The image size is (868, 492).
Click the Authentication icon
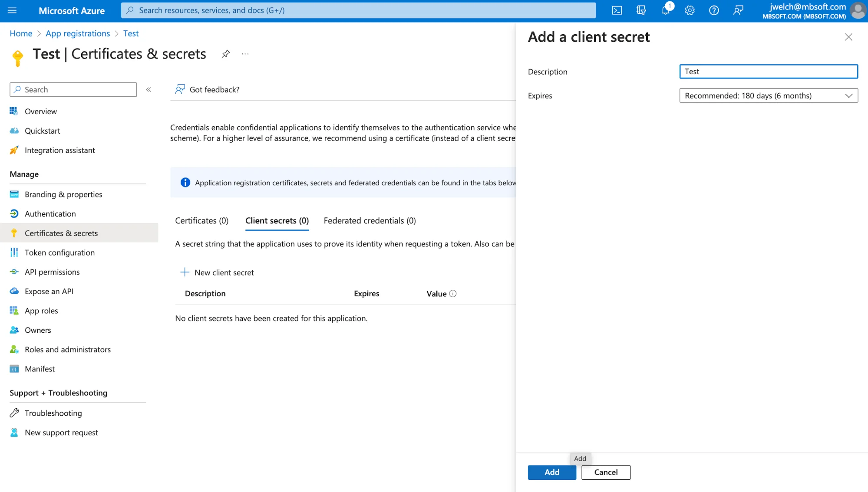(13, 213)
